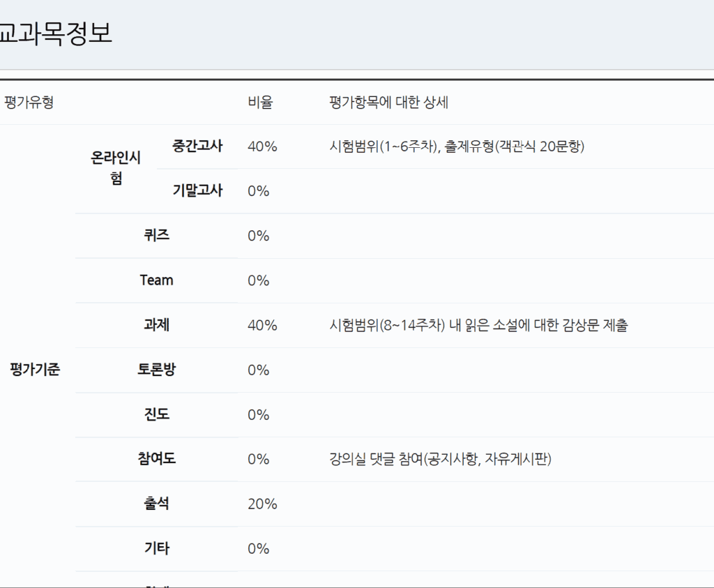Select the 감상문 제출 detail text for 과제

[478, 325]
